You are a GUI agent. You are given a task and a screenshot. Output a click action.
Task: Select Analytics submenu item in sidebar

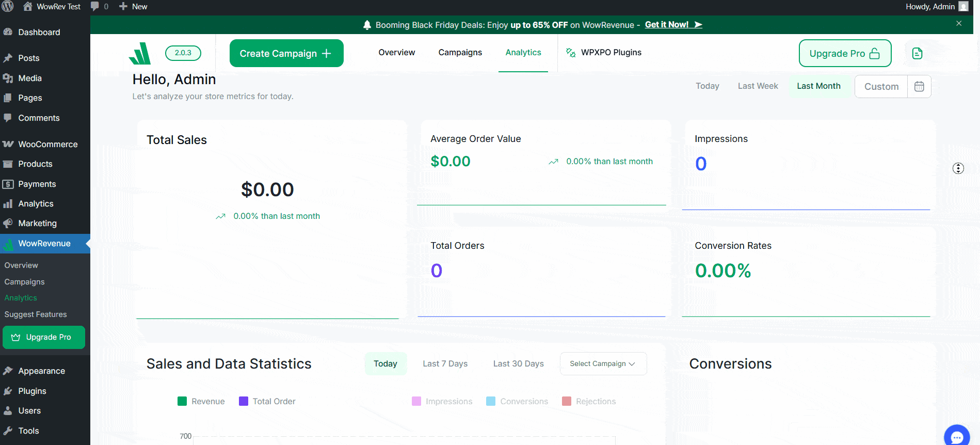click(x=21, y=298)
